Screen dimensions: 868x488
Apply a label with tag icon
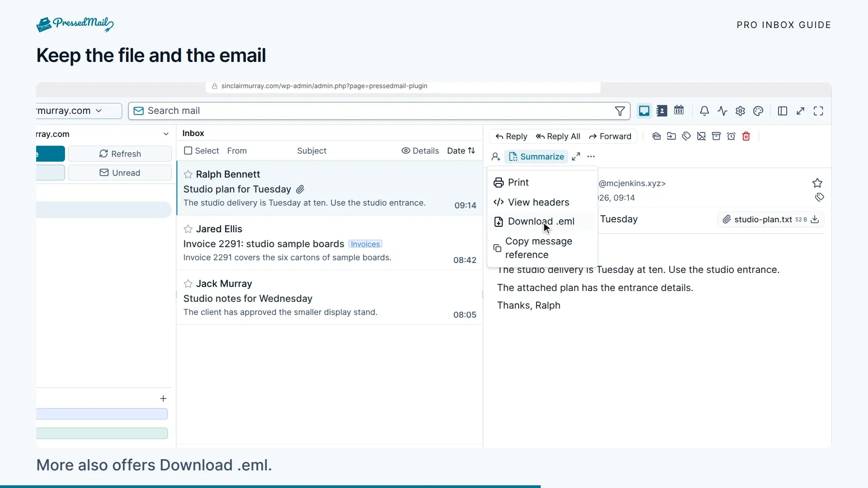click(686, 136)
